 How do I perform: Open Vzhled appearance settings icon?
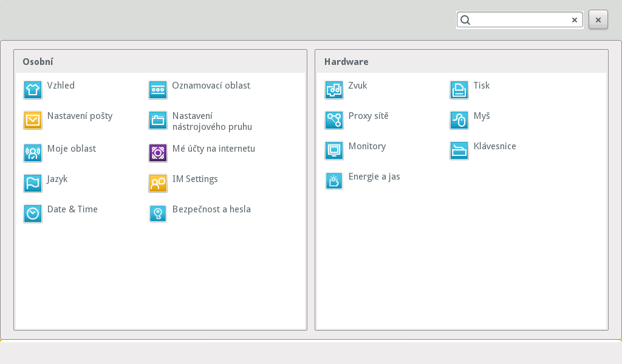[x=33, y=90]
